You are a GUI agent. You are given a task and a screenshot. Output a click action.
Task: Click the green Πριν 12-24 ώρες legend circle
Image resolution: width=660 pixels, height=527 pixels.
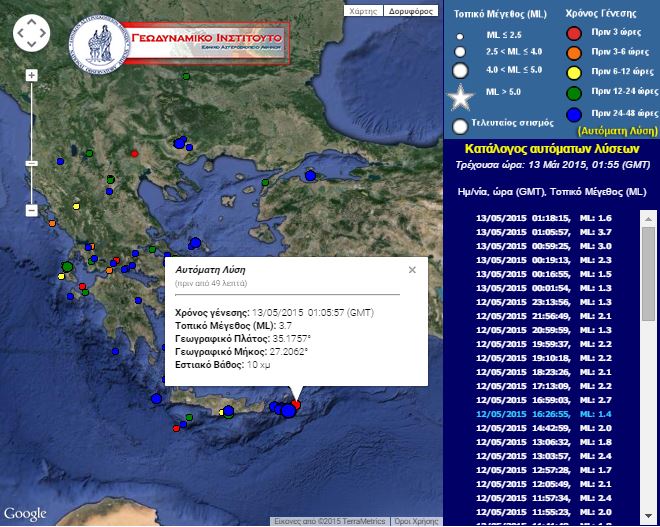click(574, 93)
